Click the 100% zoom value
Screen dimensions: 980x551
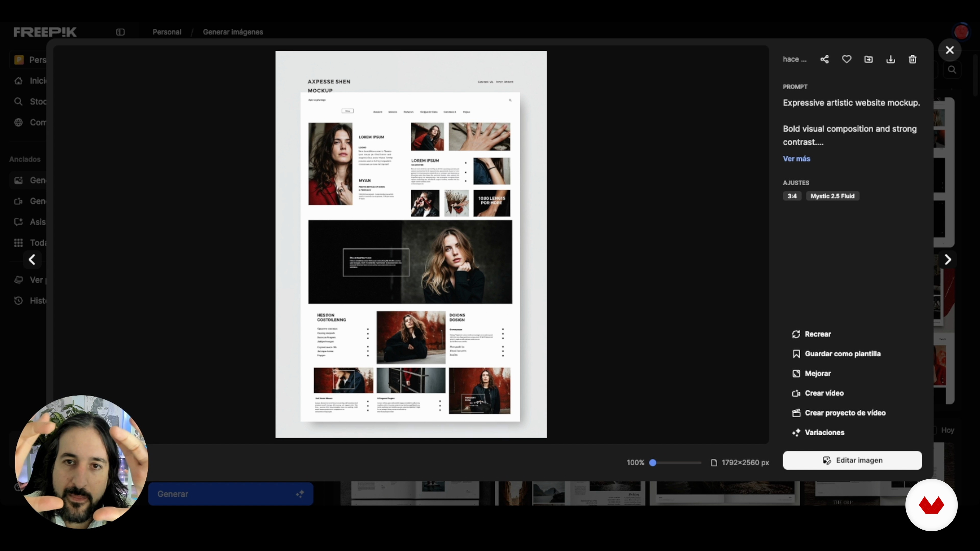coord(635,462)
